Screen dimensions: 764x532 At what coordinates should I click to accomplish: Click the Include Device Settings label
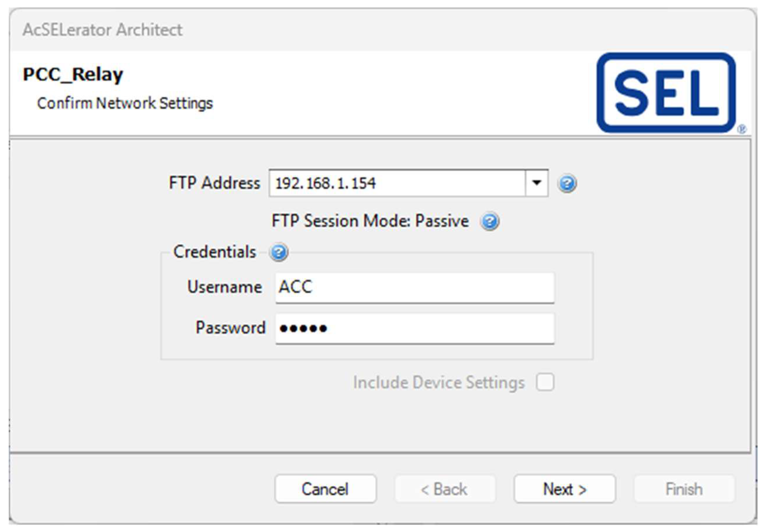point(439,382)
